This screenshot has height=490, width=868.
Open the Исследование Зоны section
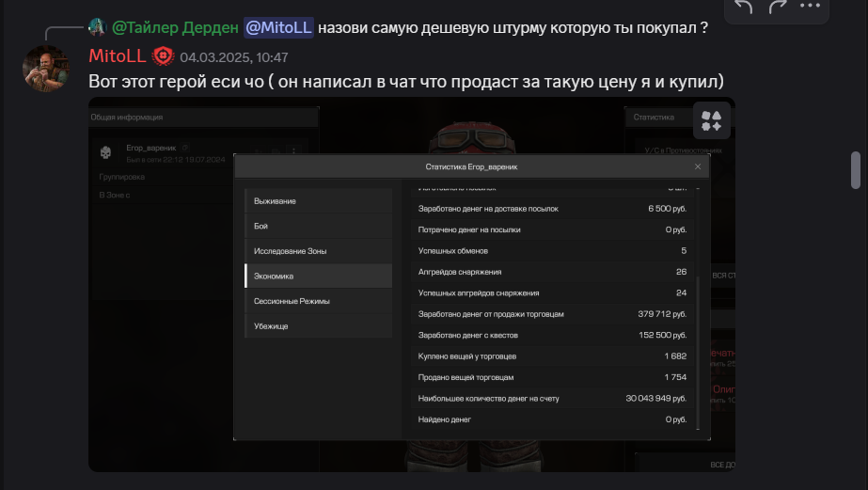[x=318, y=251]
